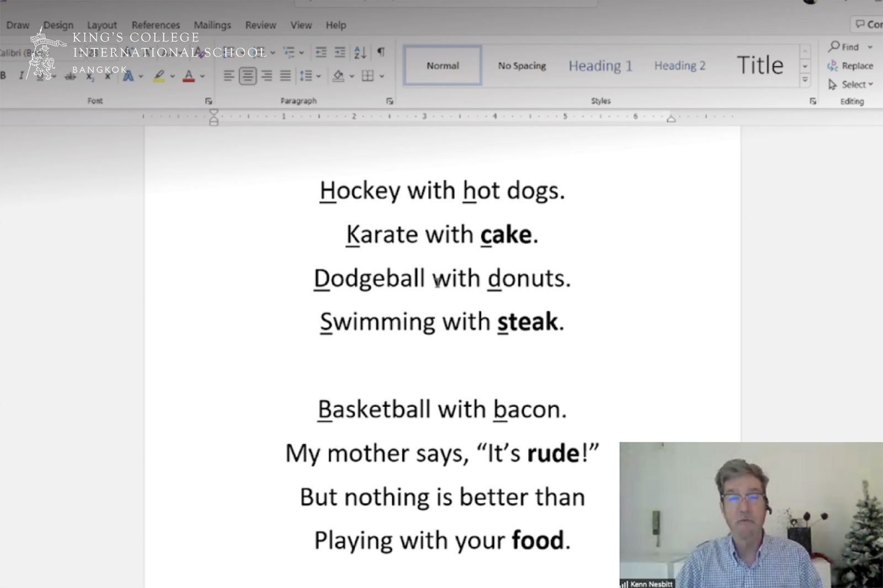Switch to the Layout tab
Screen dimensions: 883x588
coord(102,25)
